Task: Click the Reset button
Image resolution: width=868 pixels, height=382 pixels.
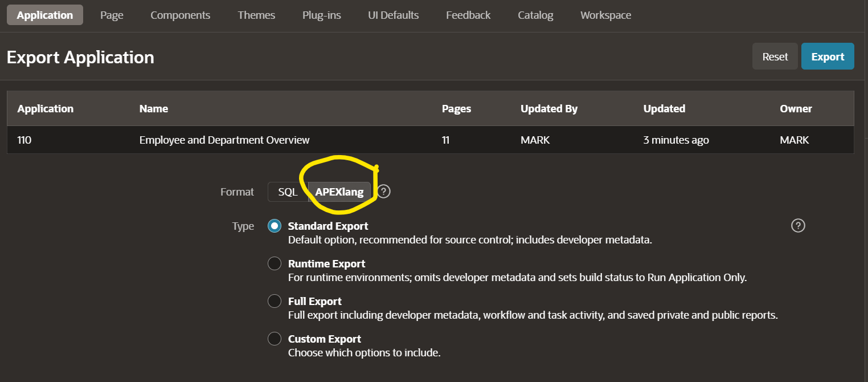Action: tap(775, 56)
